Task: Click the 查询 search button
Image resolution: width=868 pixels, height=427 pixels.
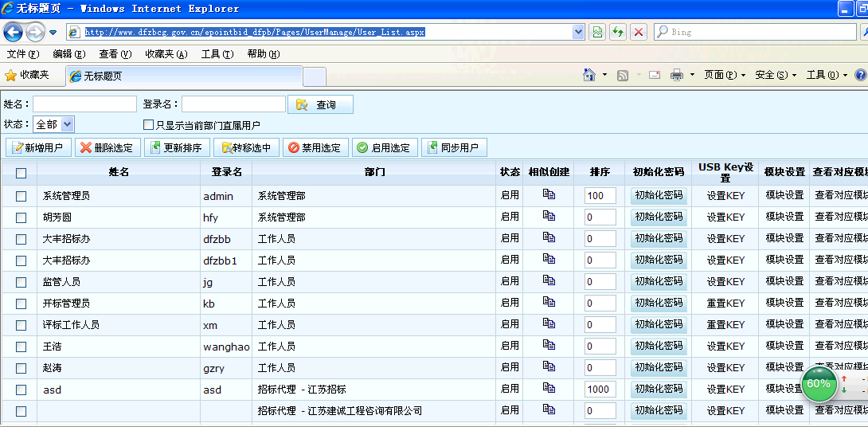Action: tap(320, 104)
